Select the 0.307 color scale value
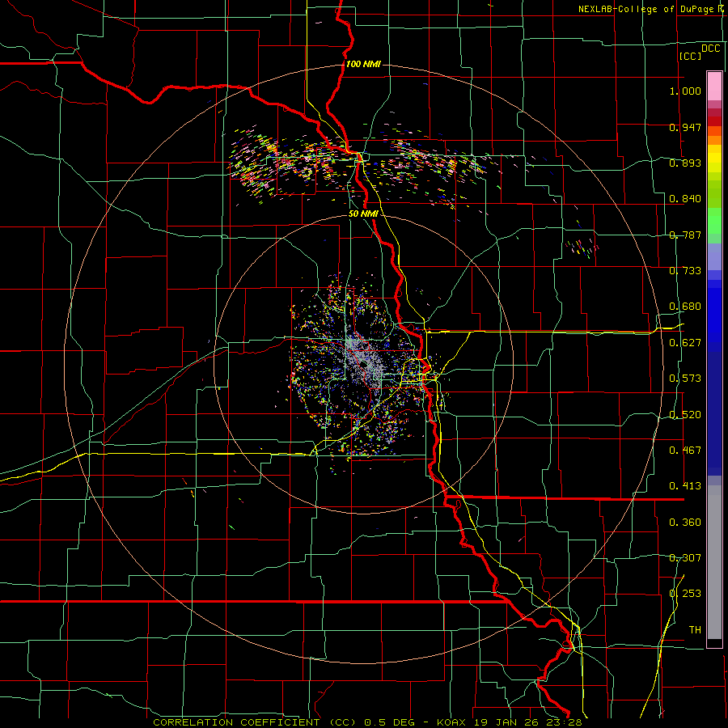This screenshot has height=728, width=728. [685, 557]
